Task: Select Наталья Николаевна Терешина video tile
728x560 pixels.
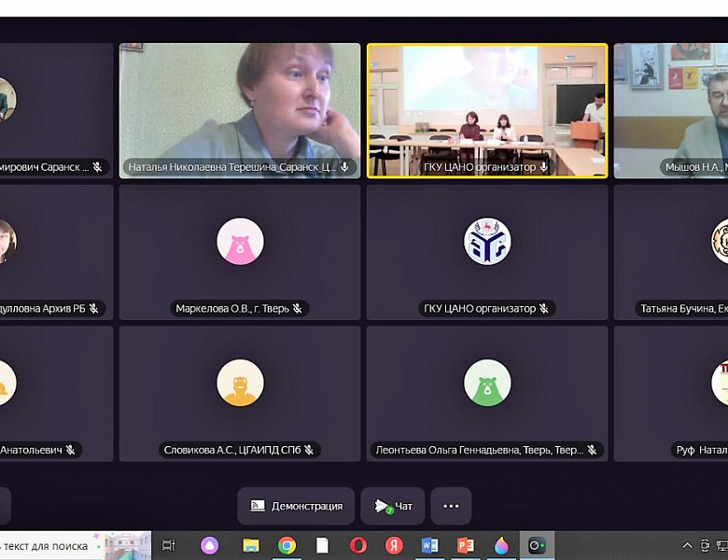Action: [x=240, y=110]
